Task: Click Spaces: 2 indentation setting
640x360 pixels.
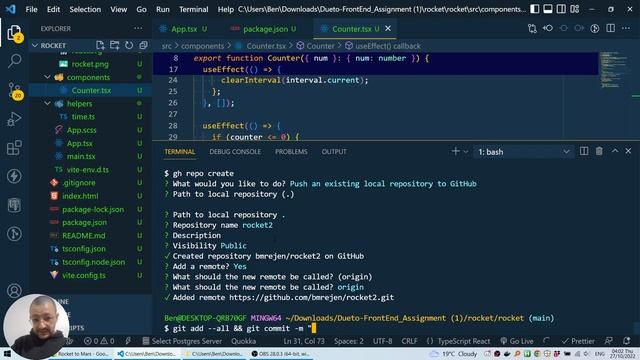Action: 349,341
